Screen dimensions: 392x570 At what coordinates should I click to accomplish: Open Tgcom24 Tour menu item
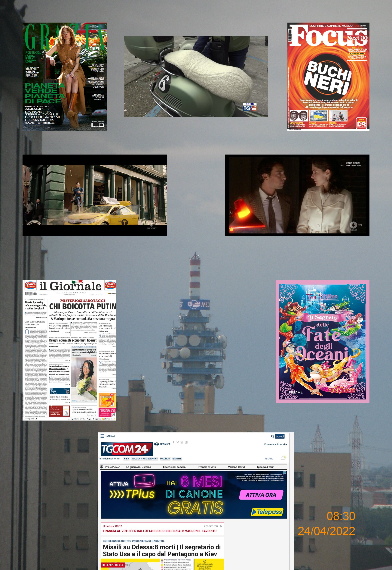pyautogui.click(x=265, y=467)
